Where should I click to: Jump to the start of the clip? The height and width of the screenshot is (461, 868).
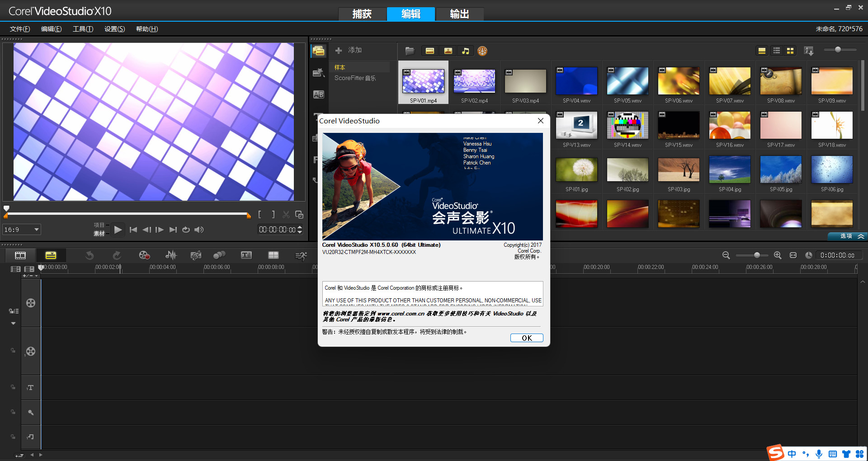133,230
